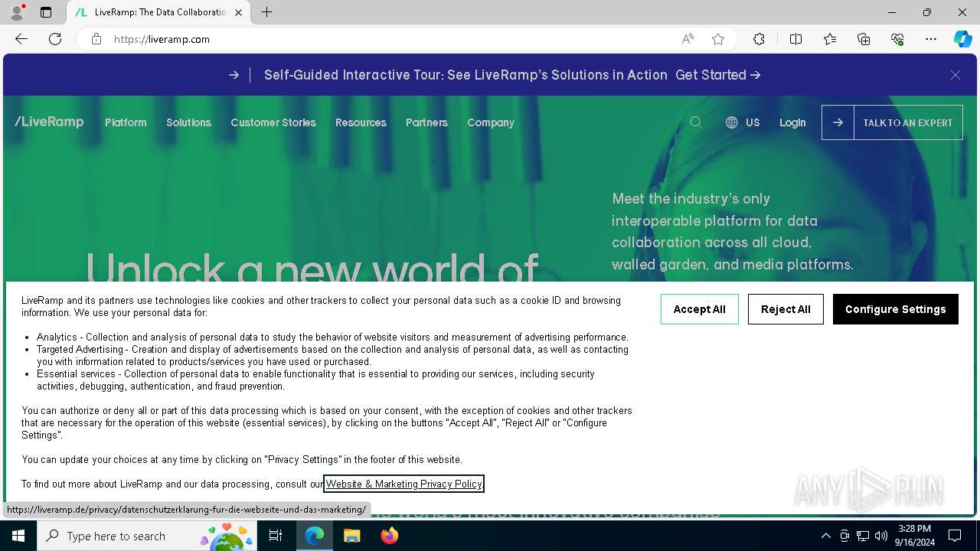The height and width of the screenshot is (551, 980).
Task: Open the Collections icon
Action: point(864,39)
